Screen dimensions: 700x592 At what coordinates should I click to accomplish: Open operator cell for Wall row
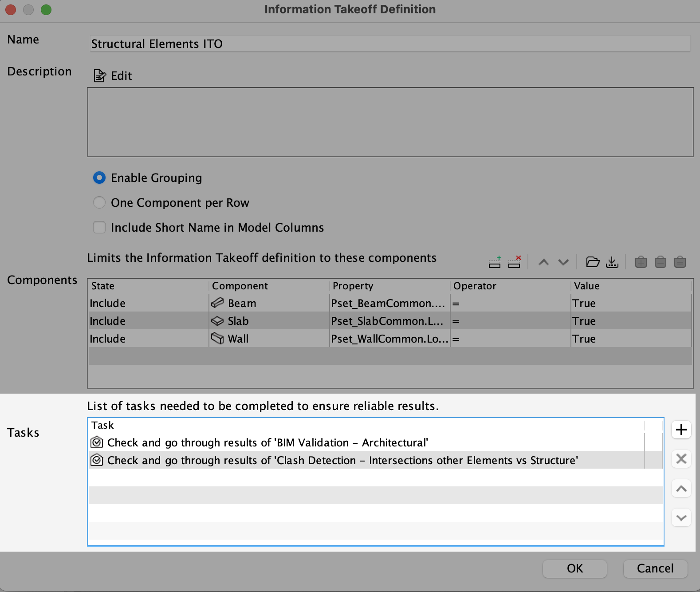511,339
